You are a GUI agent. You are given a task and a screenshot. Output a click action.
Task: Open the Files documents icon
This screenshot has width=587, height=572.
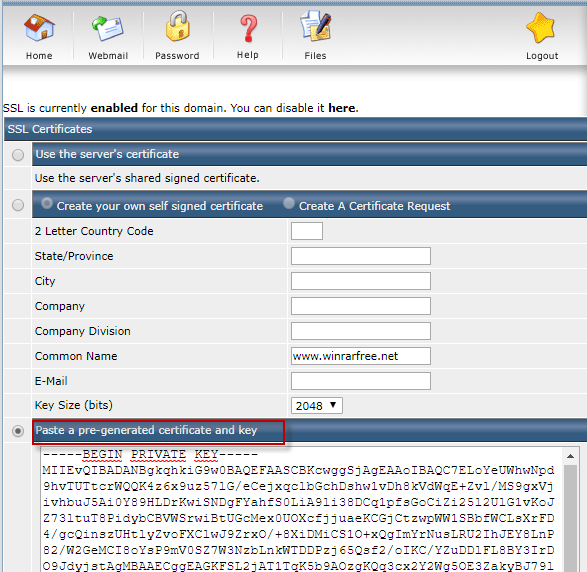pos(316,26)
